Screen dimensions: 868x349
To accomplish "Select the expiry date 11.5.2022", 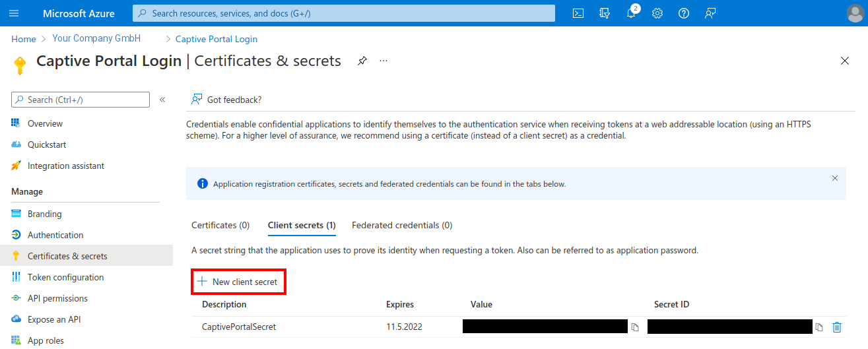I will tap(404, 327).
